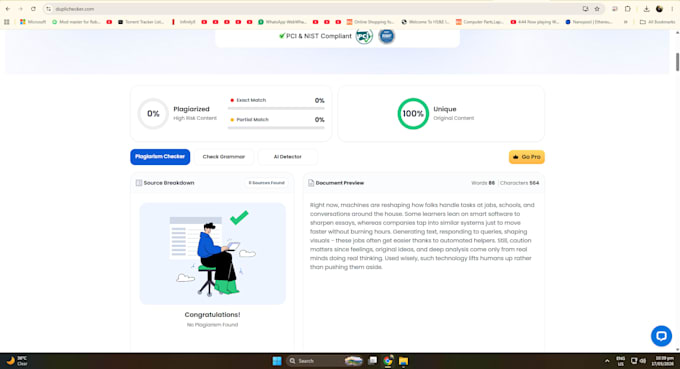
Task: Click the Exact Match progress bar
Action: tap(276, 108)
